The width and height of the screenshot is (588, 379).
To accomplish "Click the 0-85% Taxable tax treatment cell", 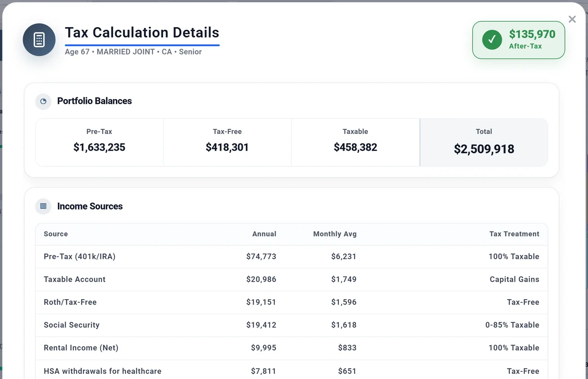I will coord(512,325).
